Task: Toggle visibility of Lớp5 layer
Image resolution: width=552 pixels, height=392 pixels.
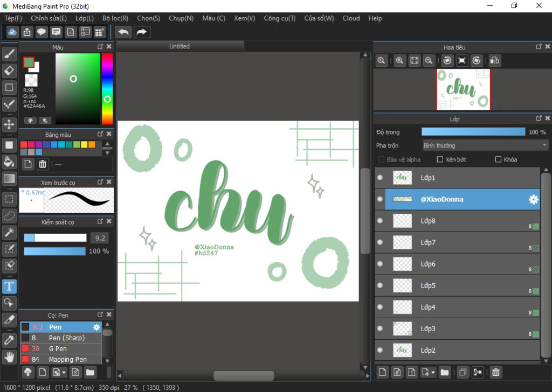Action: click(x=380, y=285)
